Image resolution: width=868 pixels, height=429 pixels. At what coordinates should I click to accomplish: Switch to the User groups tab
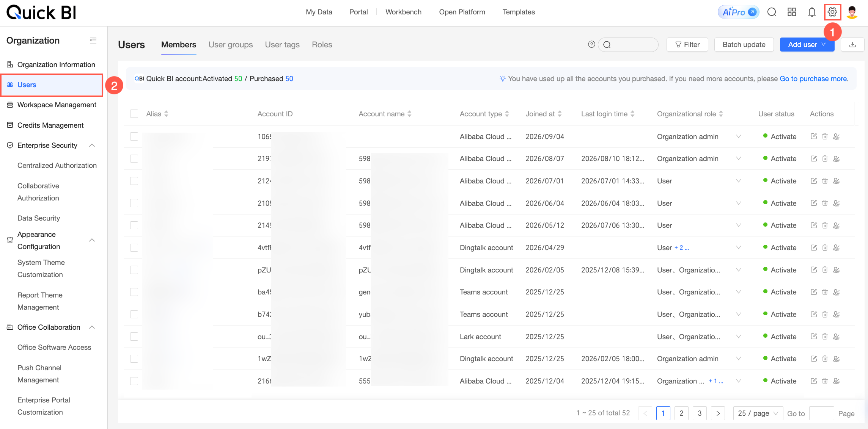231,45
